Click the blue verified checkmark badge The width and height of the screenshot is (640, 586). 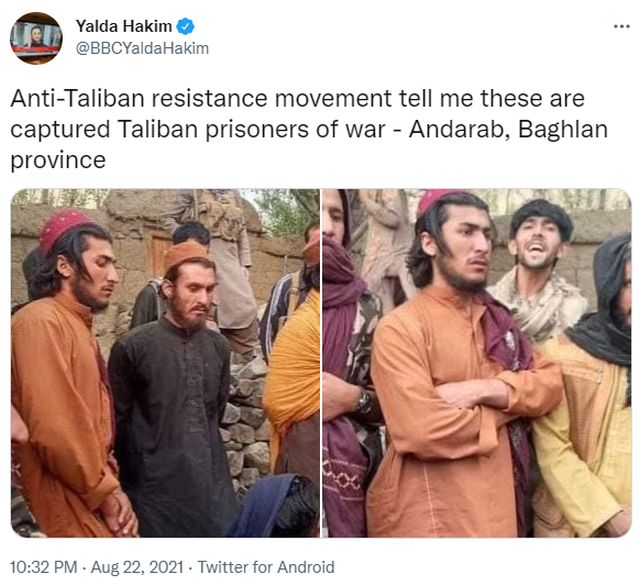[185, 27]
